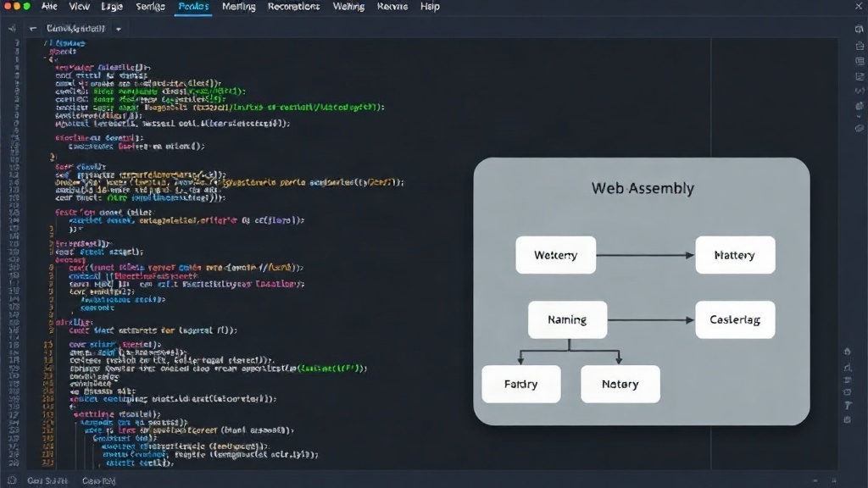Open the Lage menu
This screenshot has width=868, height=488.
pos(112,7)
